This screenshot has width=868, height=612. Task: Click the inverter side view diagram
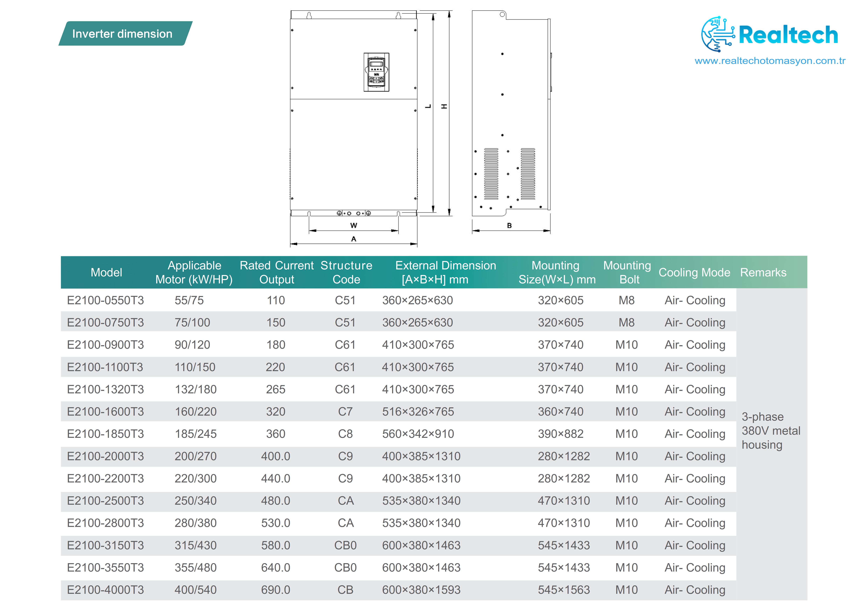[x=510, y=113]
